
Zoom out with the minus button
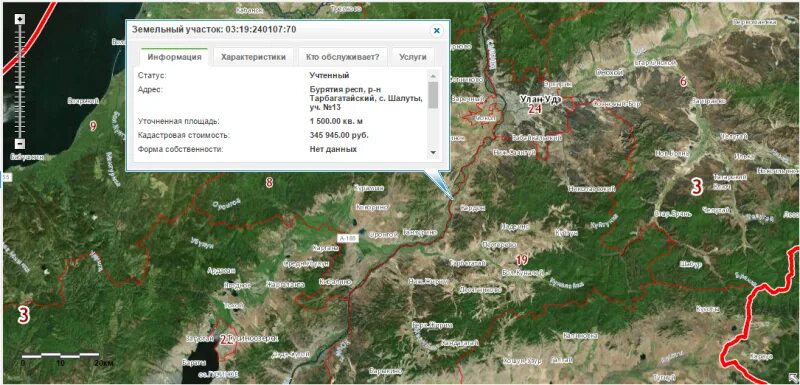point(20,144)
